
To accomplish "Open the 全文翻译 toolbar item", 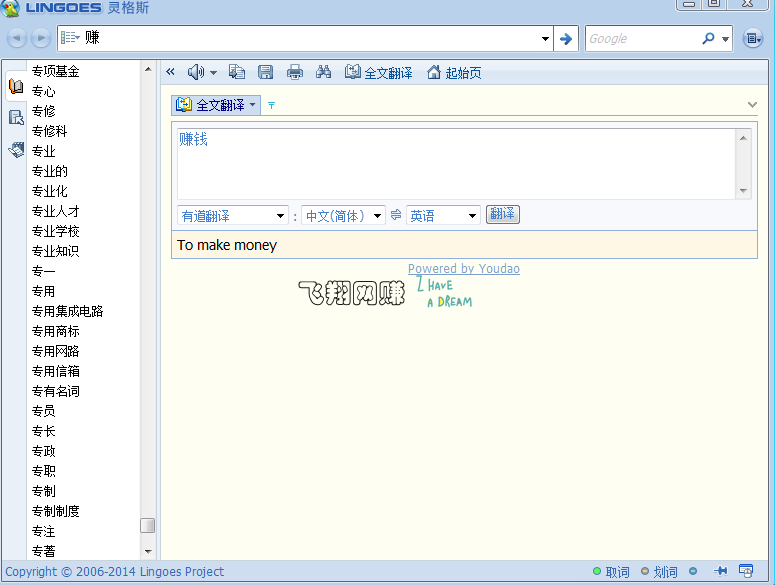I will [x=379, y=73].
